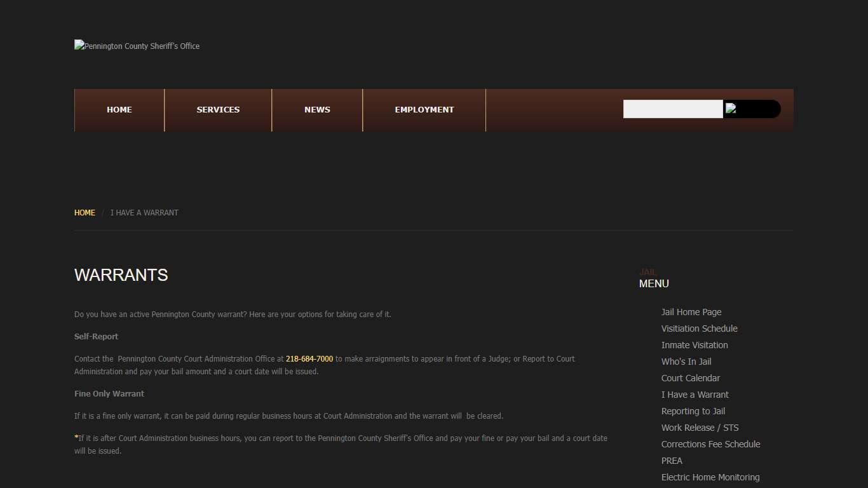Open the Services navigation menu

218,110
